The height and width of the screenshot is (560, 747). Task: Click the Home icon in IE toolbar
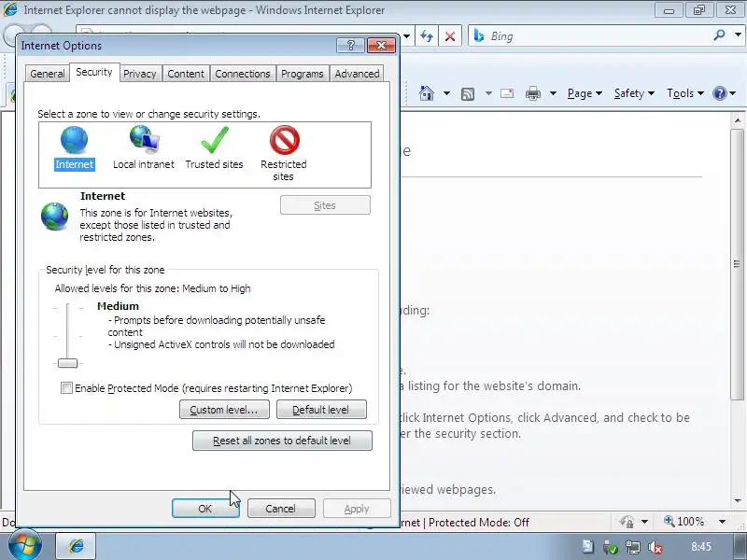[427, 93]
